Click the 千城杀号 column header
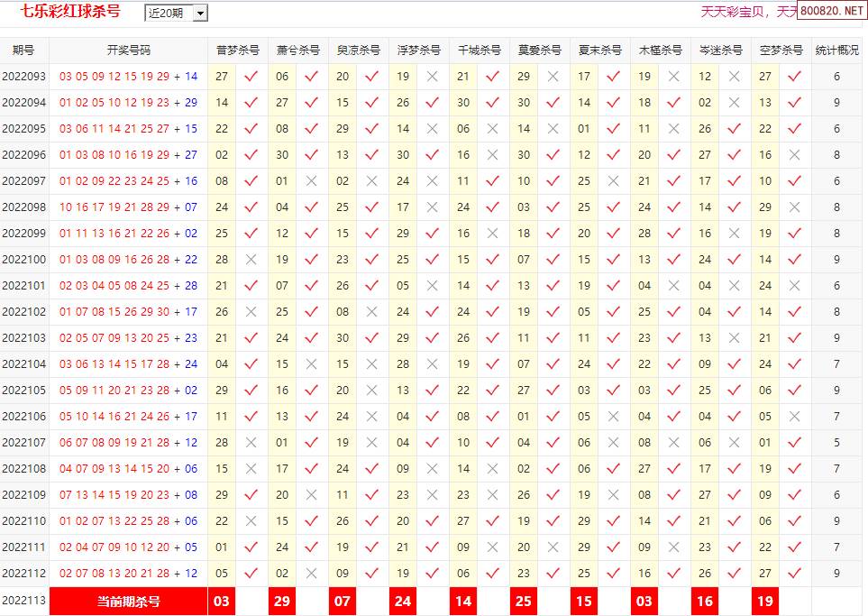The height and width of the screenshot is (616, 868). [480, 51]
